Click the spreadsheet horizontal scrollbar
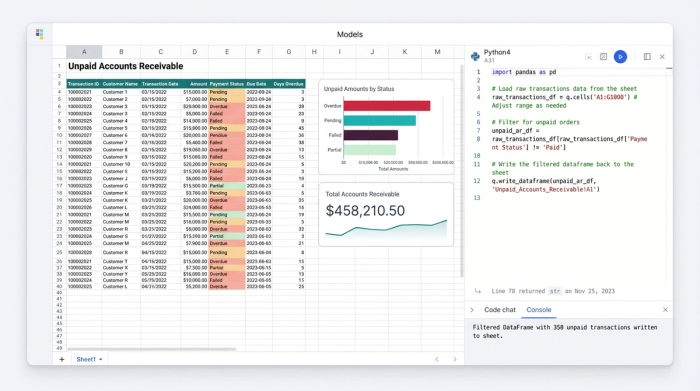 tap(151, 349)
